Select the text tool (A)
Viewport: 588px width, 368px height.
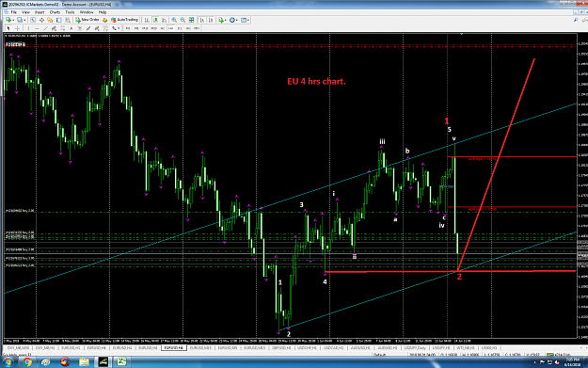click(x=72, y=28)
